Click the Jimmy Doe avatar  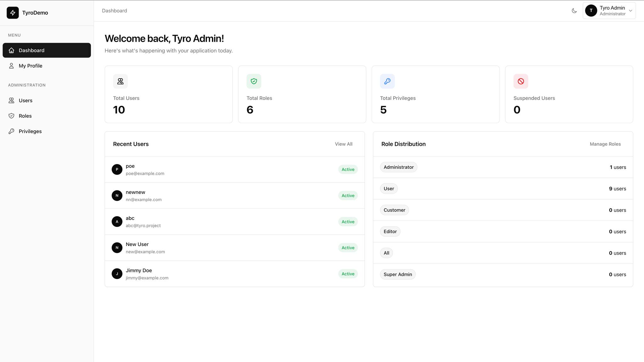pyautogui.click(x=117, y=274)
